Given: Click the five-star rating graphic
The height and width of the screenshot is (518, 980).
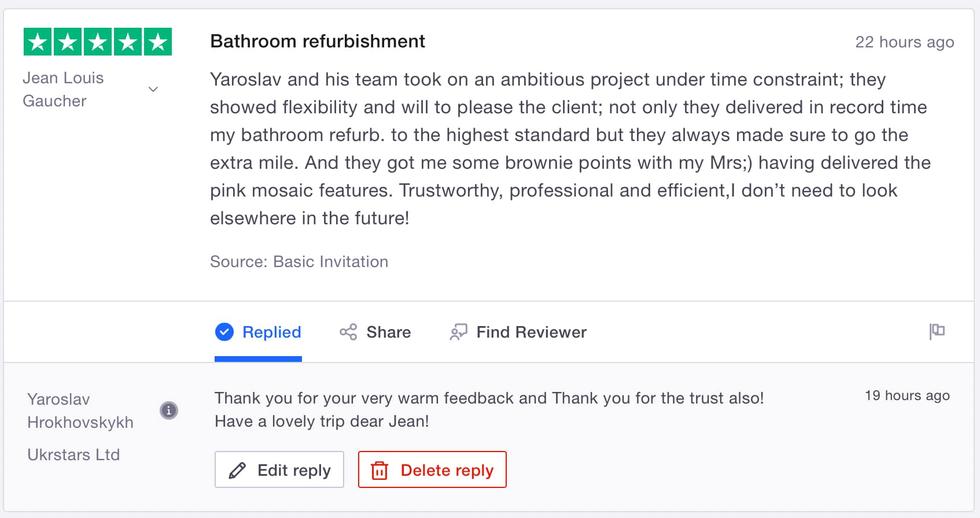Looking at the screenshot, I should coord(97,42).
